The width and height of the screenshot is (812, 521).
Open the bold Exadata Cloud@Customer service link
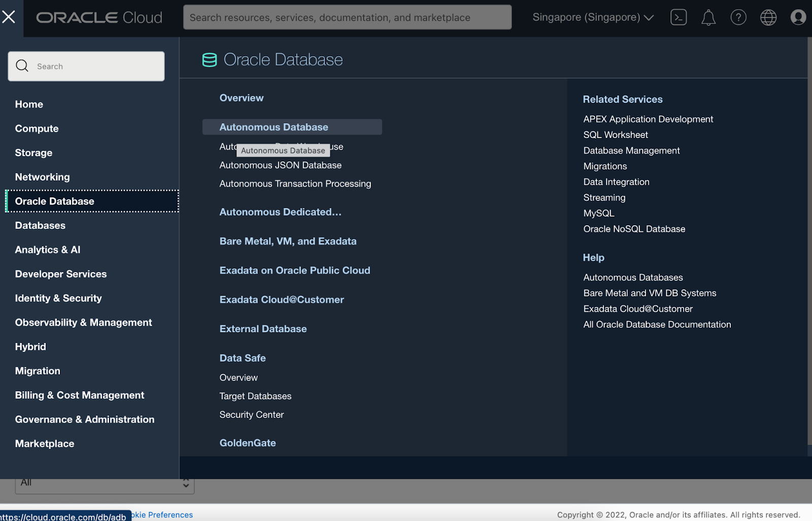pos(282,300)
